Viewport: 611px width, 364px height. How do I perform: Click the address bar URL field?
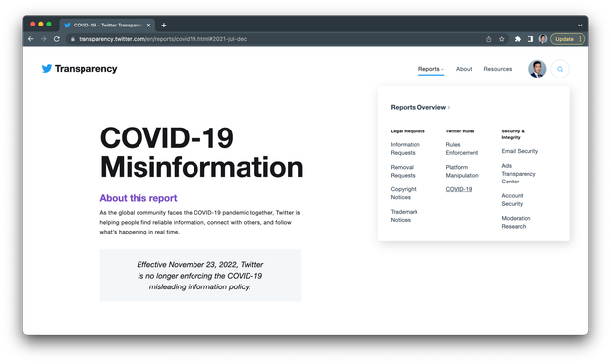pos(273,39)
